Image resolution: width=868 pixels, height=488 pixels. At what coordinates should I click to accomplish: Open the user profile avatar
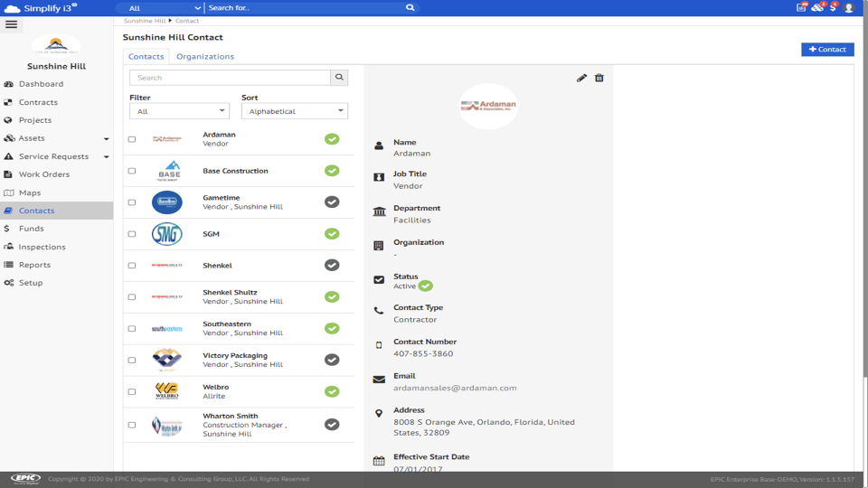click(848, 8)
